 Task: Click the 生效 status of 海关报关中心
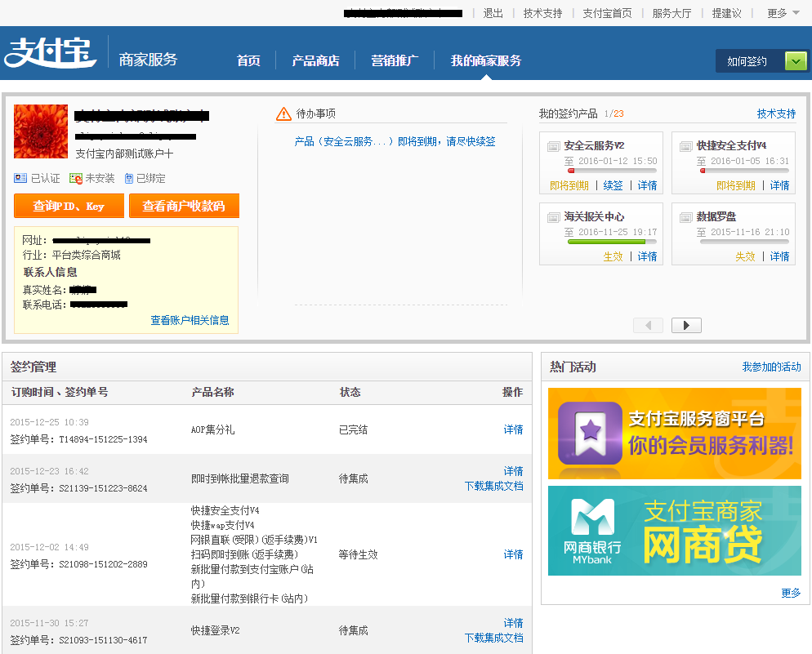point(613,256)
